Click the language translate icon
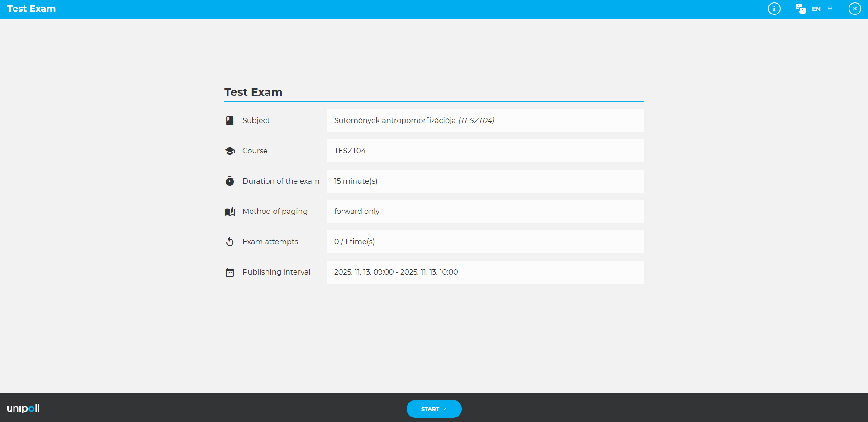 click(x=800, y=9)
